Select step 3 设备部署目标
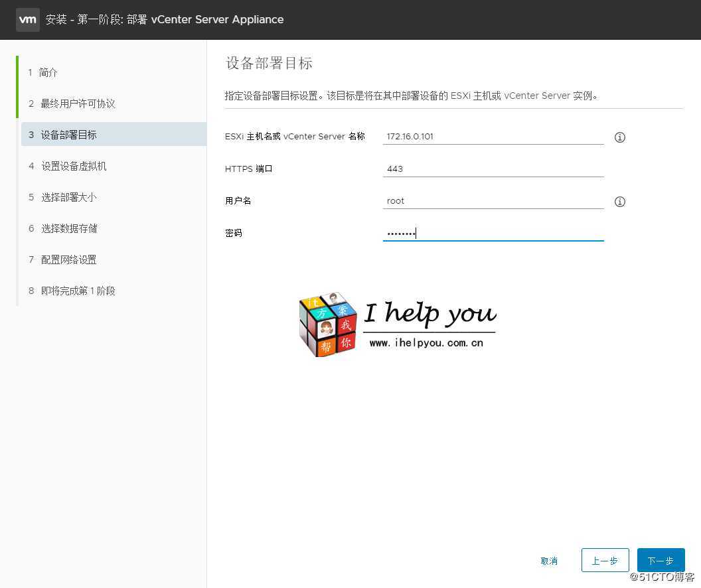The width and height of the screenshot is (701, 588). (x=114, y=135)
